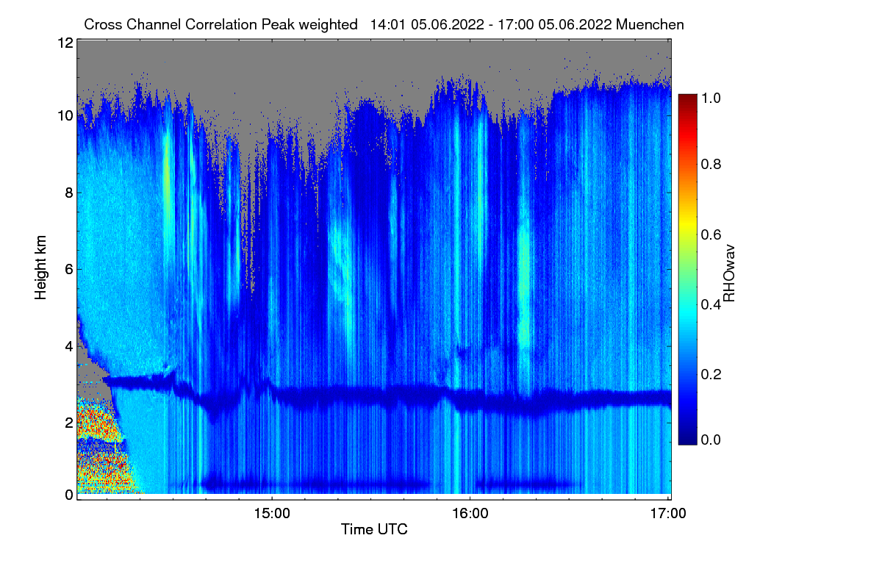Click the height axis tick label 6

[x=68, y=269]
